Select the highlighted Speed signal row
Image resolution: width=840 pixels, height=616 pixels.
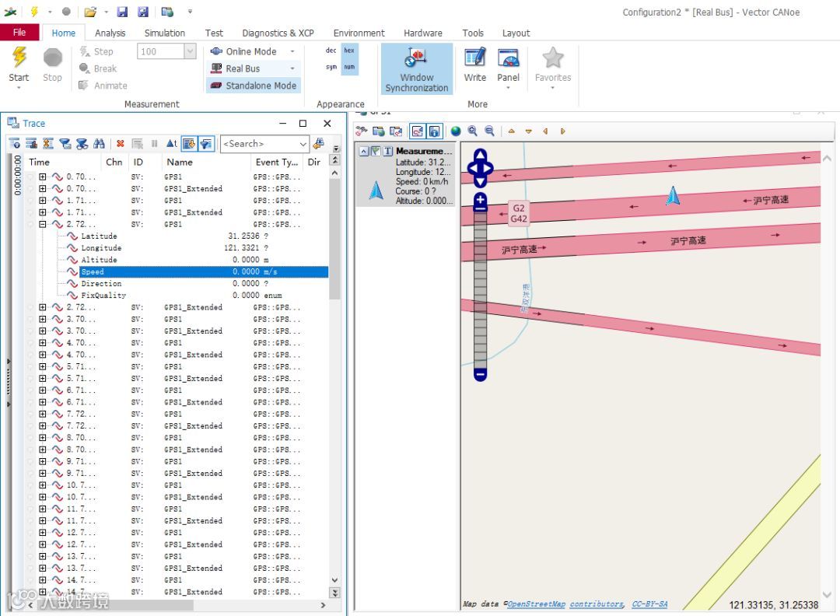204,271
